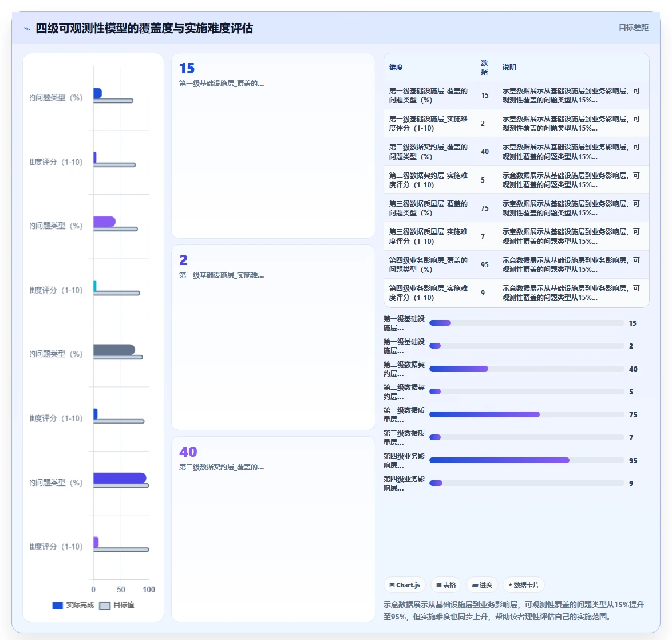Select the 进度 chip
672x640 pixels.
[x=482, y=585]
